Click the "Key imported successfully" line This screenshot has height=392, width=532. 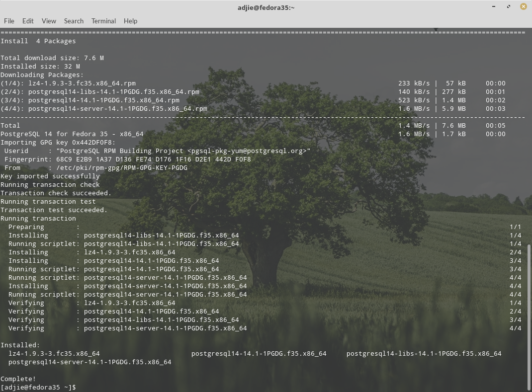[50, 176]
